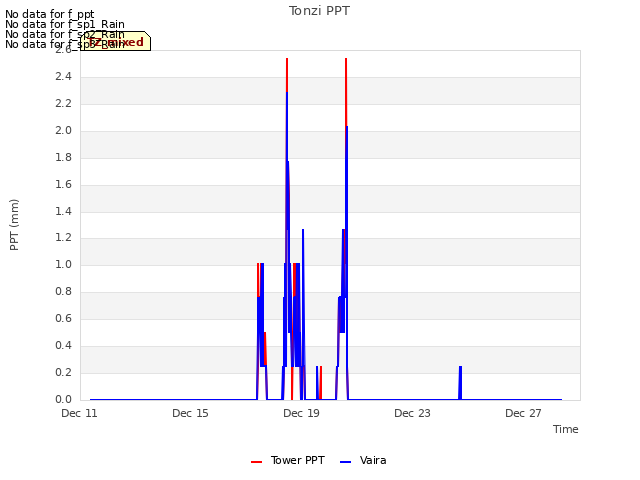Click the 2.0 y-axis tick label
Screen dimensions: 640x480
pyautogui.click(x=63, y=130)
